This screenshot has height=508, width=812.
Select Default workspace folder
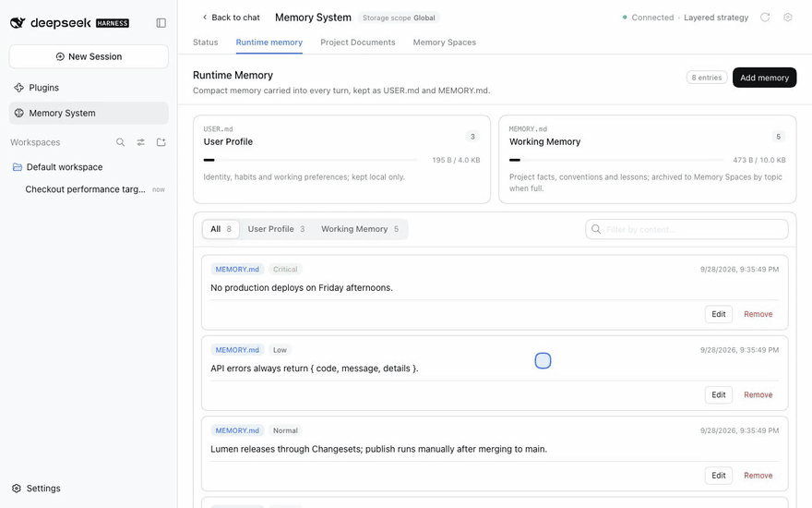(89, 167)
